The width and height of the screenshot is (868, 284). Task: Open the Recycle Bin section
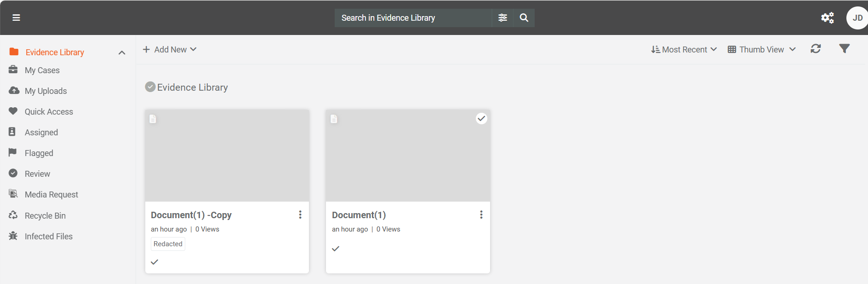pyautogui.click(x=45, y=216)
